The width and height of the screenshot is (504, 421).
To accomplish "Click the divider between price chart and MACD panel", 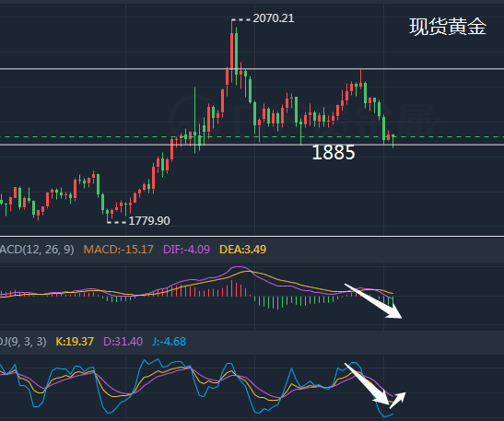I will point(252,237).
